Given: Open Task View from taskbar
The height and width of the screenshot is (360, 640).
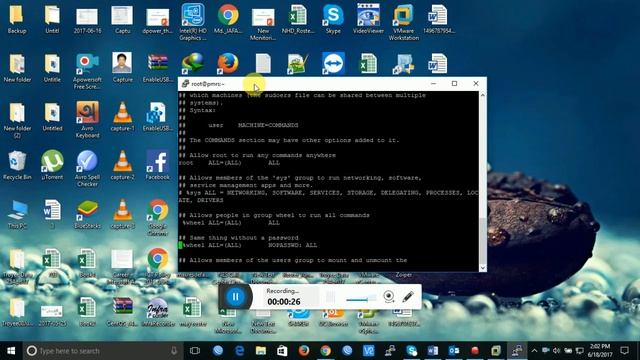Looking at the screenshot, I should pyautogui.click(x=195, y=351).
